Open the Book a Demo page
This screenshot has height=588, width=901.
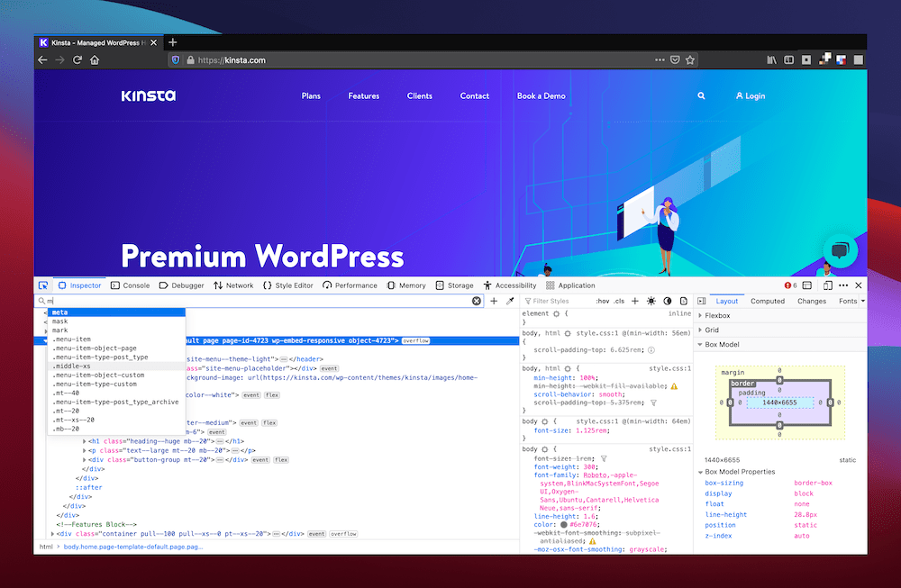(x=541, y=95)
